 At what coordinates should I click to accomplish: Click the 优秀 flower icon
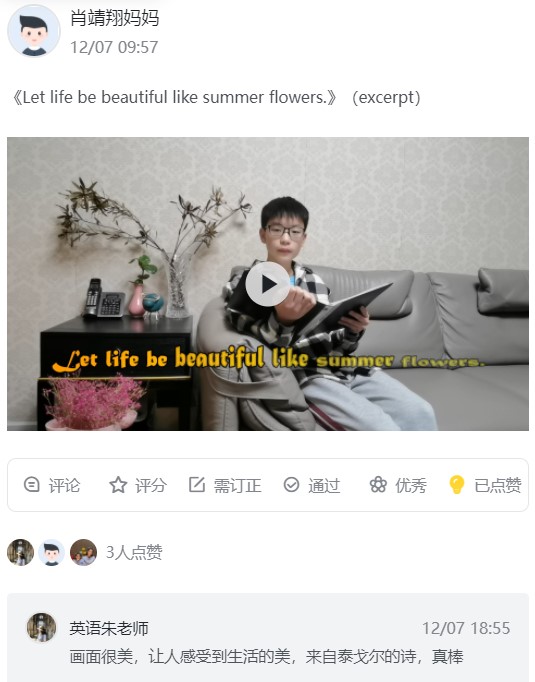point(378,485)
